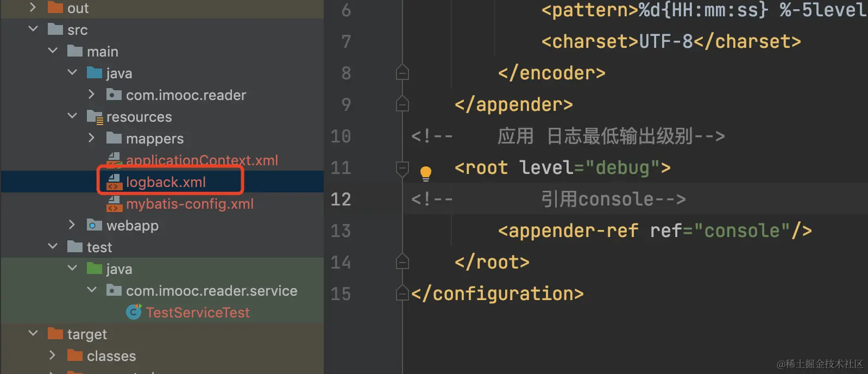Collapse the java source folder under main
Image resolution: width=868 pixels, height=374 pixels.
pos(72,72)
